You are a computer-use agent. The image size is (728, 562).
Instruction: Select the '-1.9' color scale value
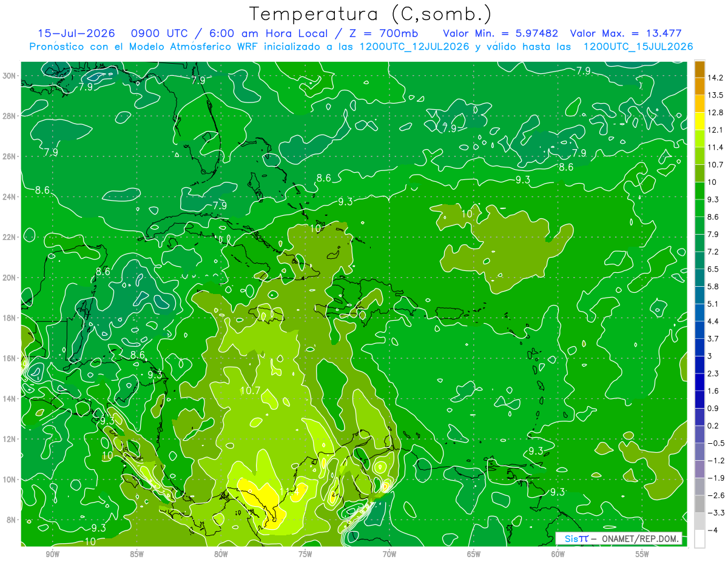click(x=716, y=478)
